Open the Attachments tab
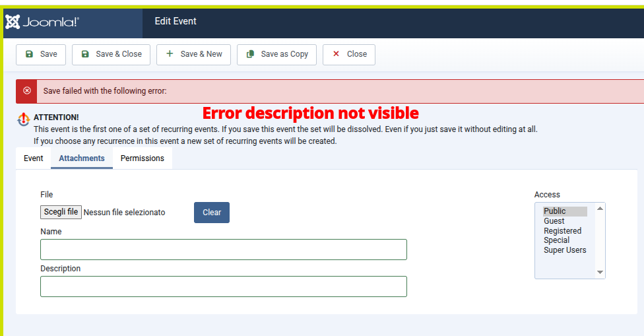644x336 pixels. (82, 158)
